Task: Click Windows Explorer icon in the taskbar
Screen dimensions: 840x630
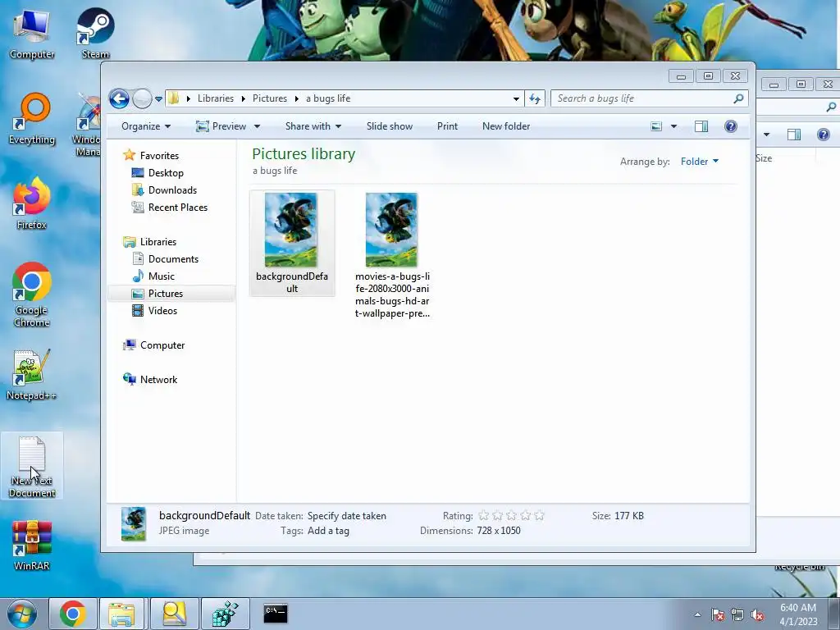Action: click(121, 614)
